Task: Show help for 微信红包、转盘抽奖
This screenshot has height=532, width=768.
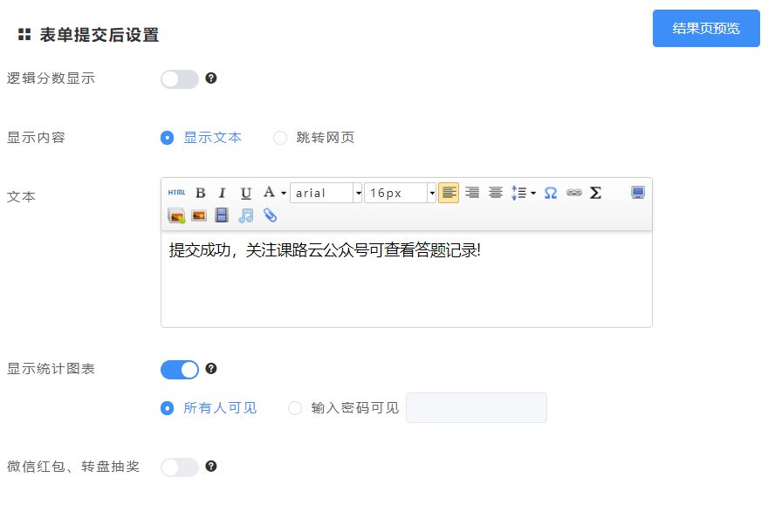Action: click(x=211, y=467)
